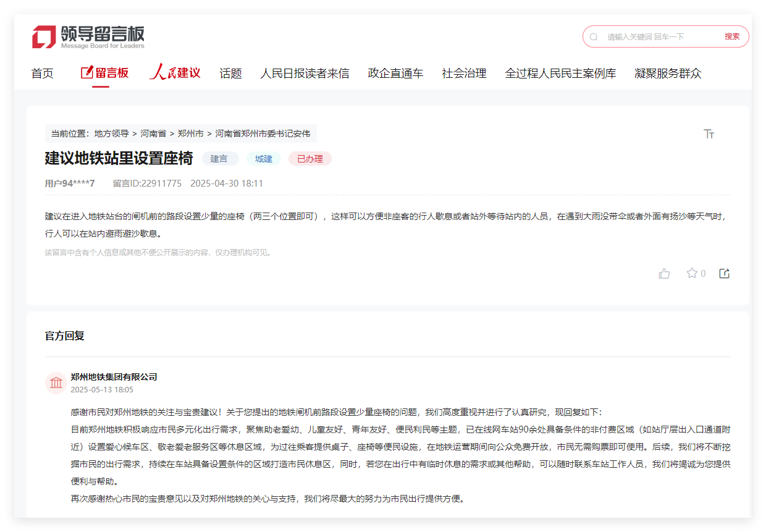Open the 首页 menu item
The width and height of the screenshot is (766, 532).
(x=42, y=73)
